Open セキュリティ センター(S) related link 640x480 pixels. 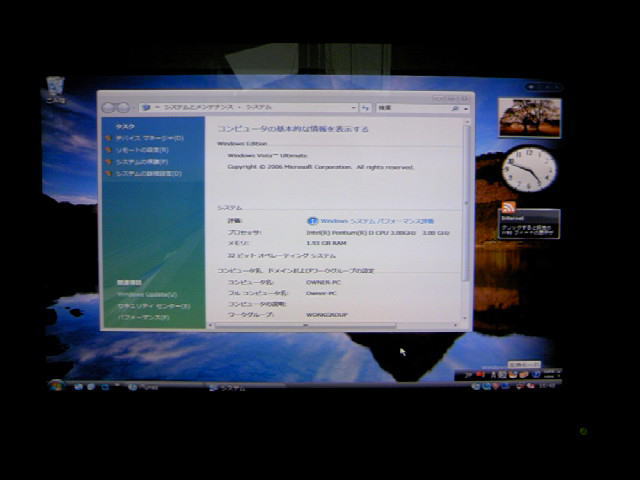click(x=153, y=306)
